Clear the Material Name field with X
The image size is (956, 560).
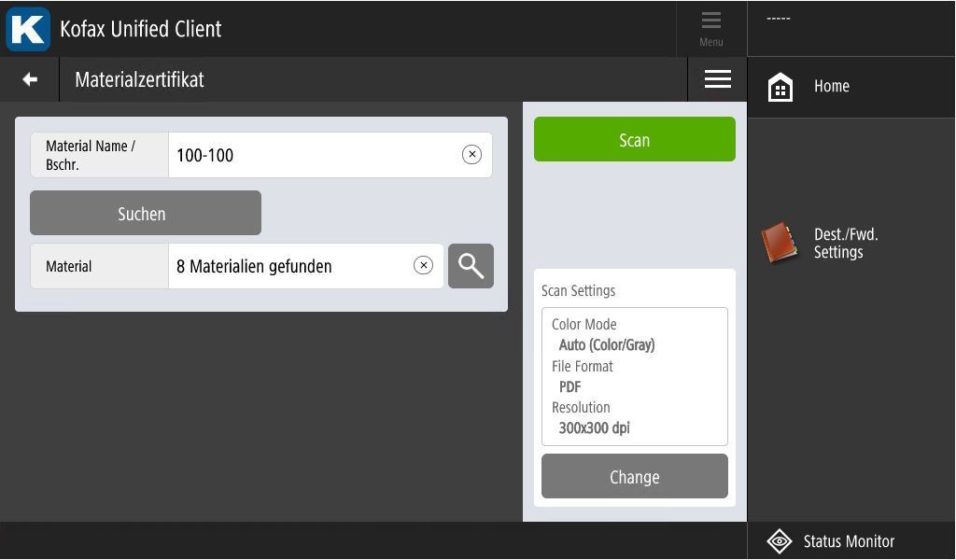point(471,155)
